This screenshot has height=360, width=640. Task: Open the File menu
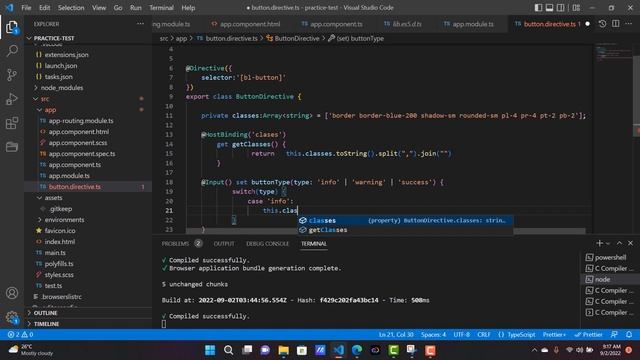(x=26, y=8)
